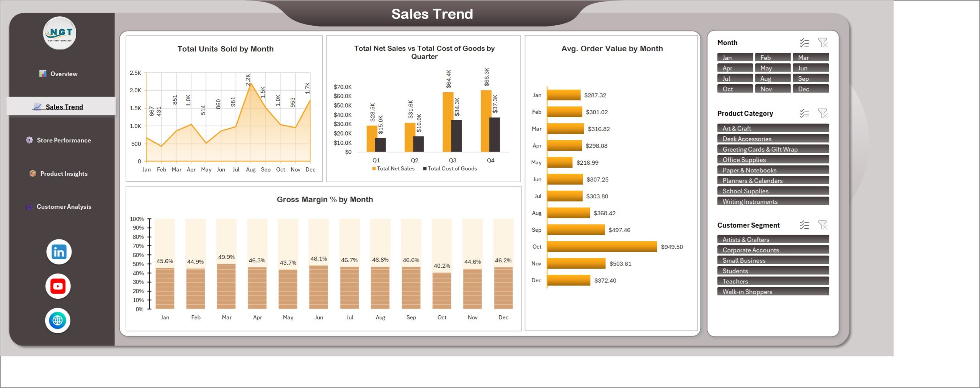This screenshot has height=388, width=980.
Task: Select the Office Supplies category
Action: (x=773, y=159)
